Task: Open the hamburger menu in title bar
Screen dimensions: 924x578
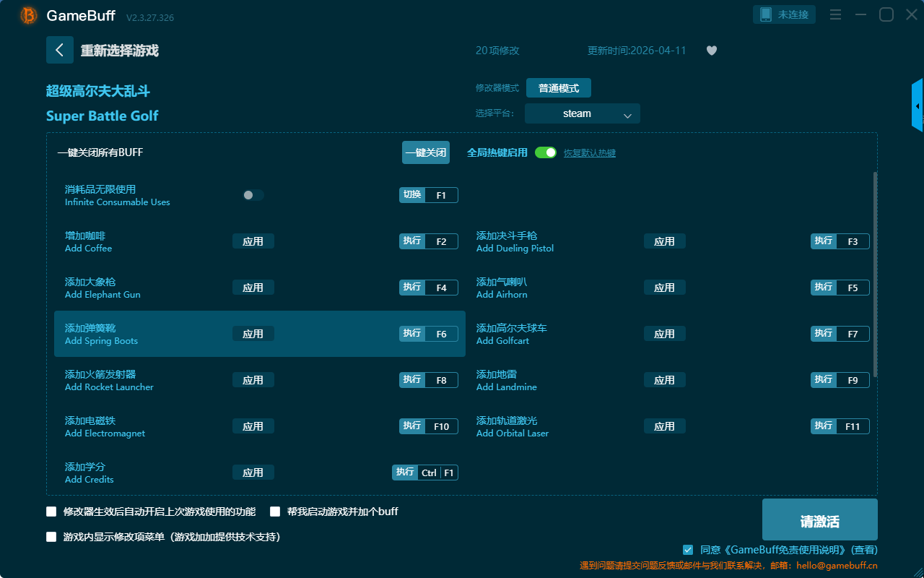Action: coord(835,14)
